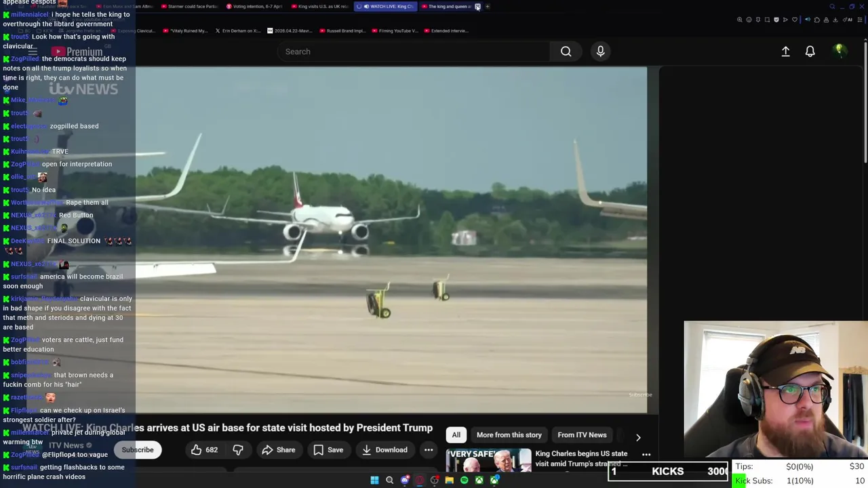Click into the YouTube Search field

(414, 52)
